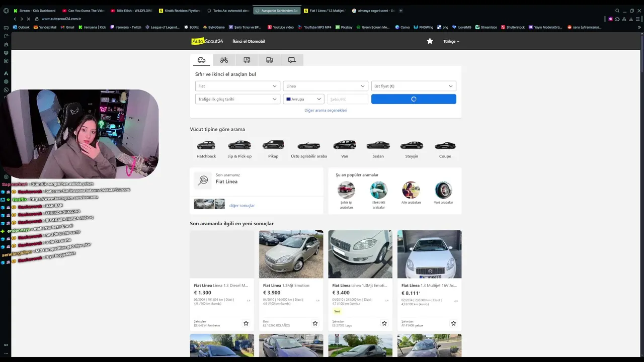Select the motorcycle vehicle type tab
The width and height of the screenshot is (644, 362).
224,60
